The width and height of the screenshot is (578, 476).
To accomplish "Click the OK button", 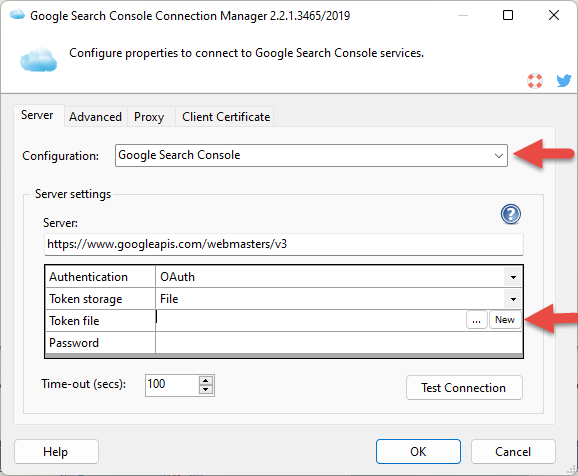I will 418,451.
